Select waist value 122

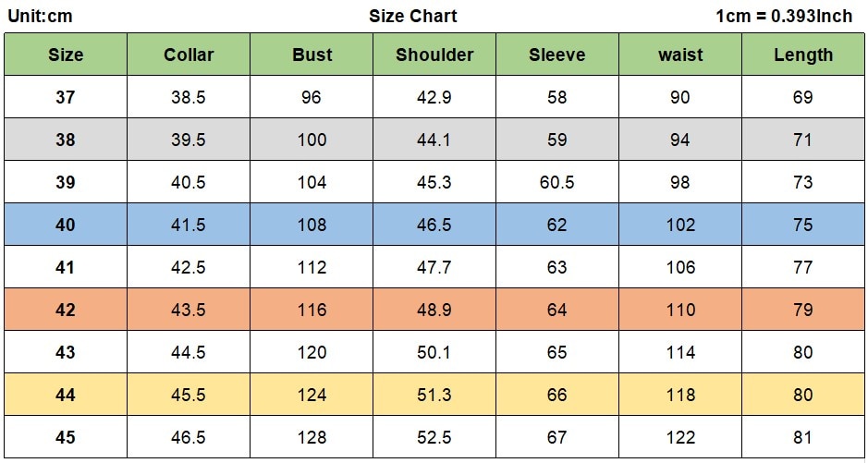[680, 437]
